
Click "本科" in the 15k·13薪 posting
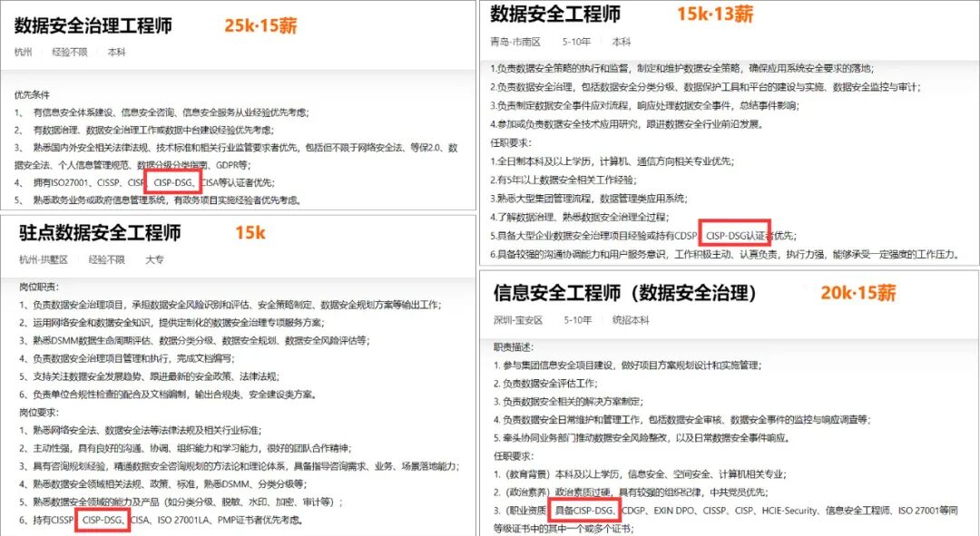click(622, 42)
